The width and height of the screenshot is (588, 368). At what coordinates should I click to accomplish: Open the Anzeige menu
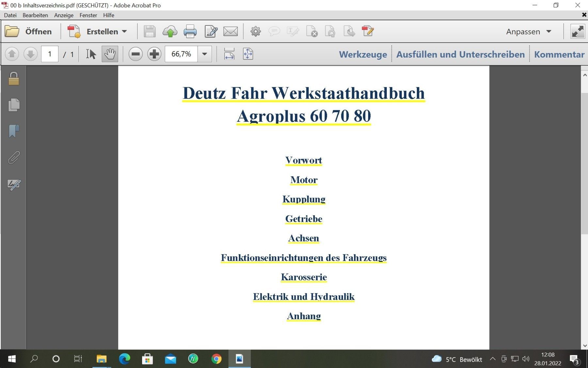coord(64,15)
